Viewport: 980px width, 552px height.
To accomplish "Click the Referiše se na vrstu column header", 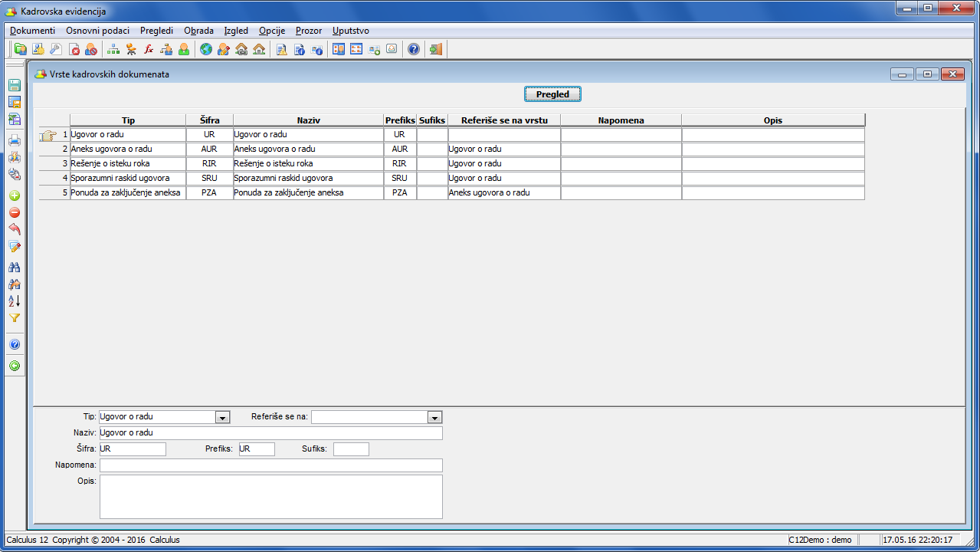I will [504, 120].
